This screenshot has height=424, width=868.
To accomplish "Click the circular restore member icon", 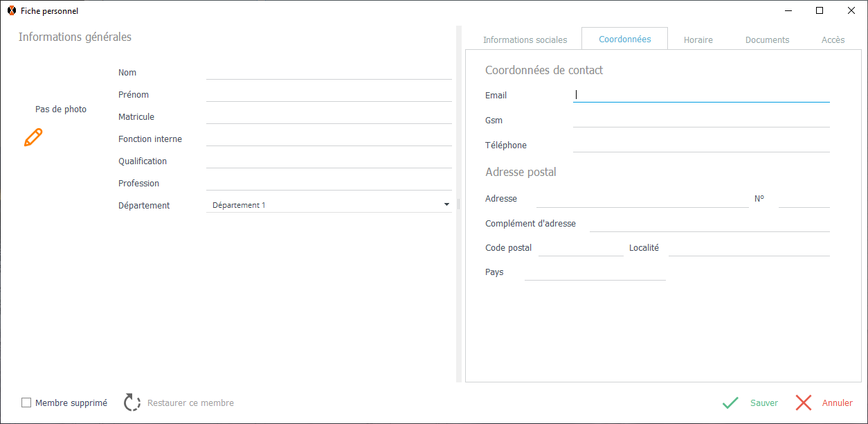I will tap(132, 403).
